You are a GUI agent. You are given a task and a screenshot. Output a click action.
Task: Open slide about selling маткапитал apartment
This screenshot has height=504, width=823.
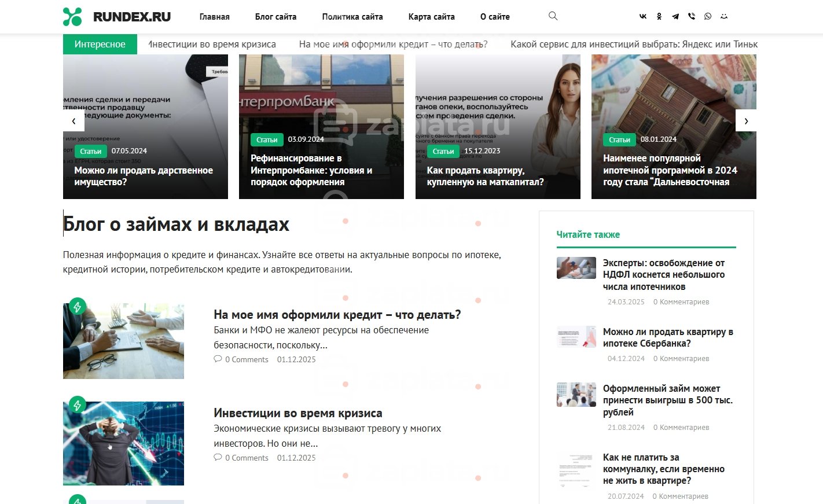pos(486,176)
